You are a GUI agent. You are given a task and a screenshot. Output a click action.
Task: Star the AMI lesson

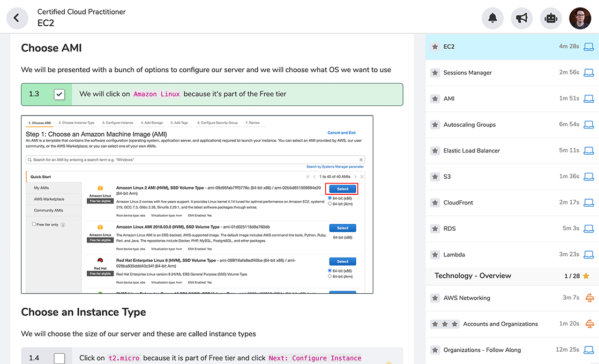pyautogui.click(x=435, y=98)
